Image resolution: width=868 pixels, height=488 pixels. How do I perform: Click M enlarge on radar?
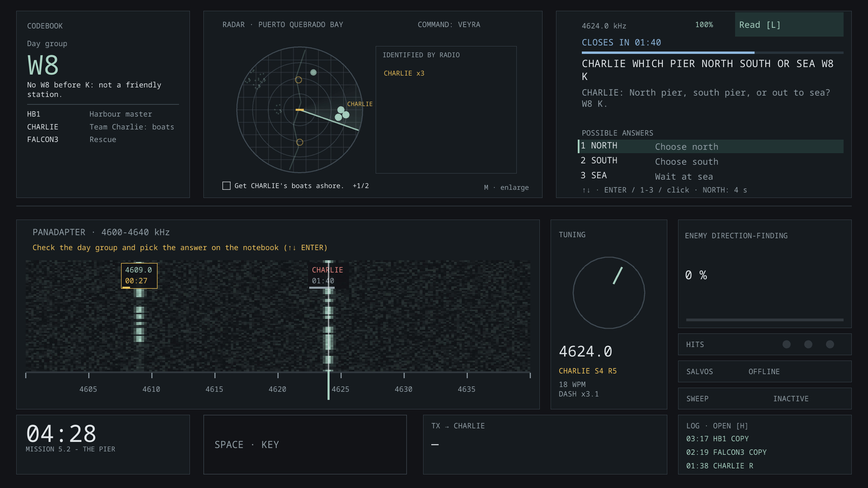click(506, 187)
